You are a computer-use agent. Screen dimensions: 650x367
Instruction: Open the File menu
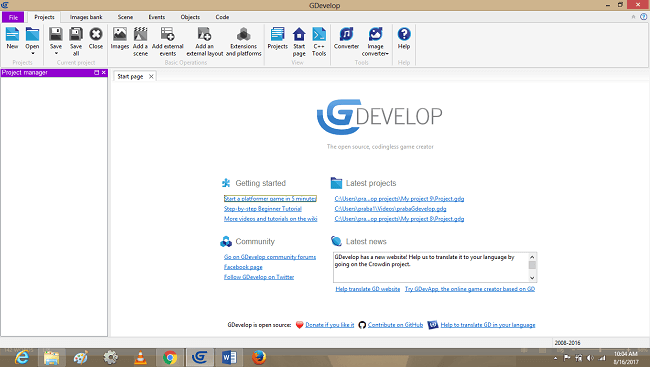point(13,17)
